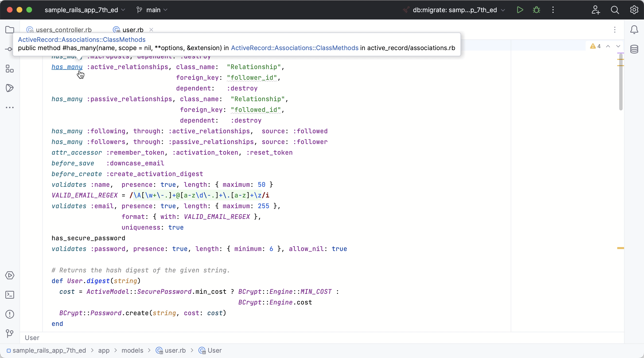Screen dimensions: 644x358
Task: Close the user.rb tab
Action: 151,30
